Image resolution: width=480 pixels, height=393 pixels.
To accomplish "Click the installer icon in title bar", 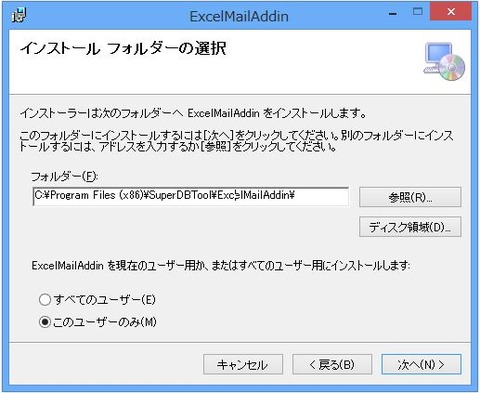I will pos(19,16).
